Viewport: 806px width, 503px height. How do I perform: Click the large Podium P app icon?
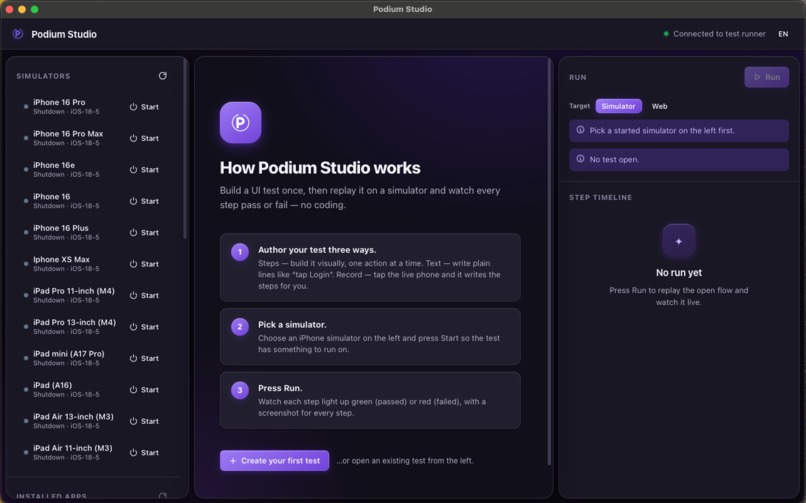[241, 122]
